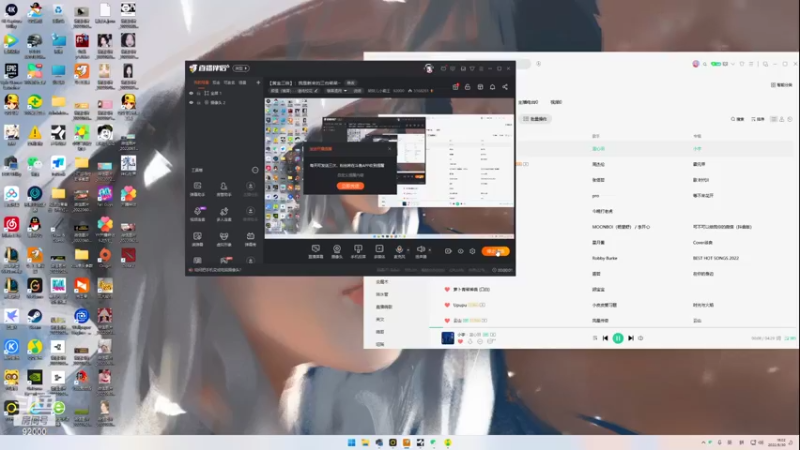This screenshot has height=450, width=800.
Task: Go to previous track in music player
Action: [x=605, y=338]
